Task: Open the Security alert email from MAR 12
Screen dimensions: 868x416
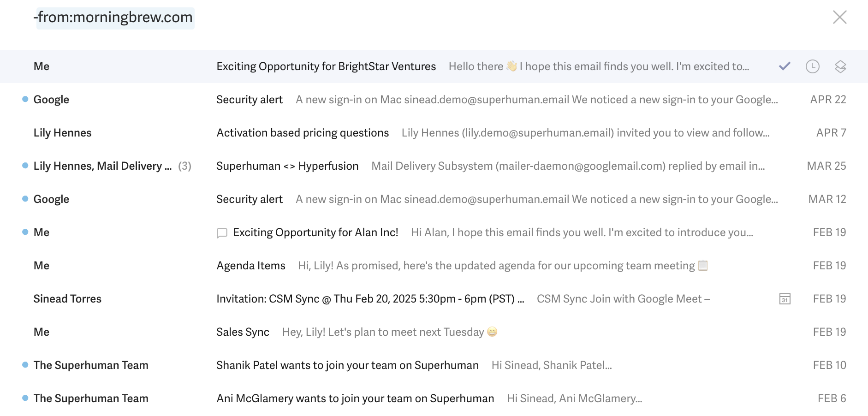Action: [434, 199]
